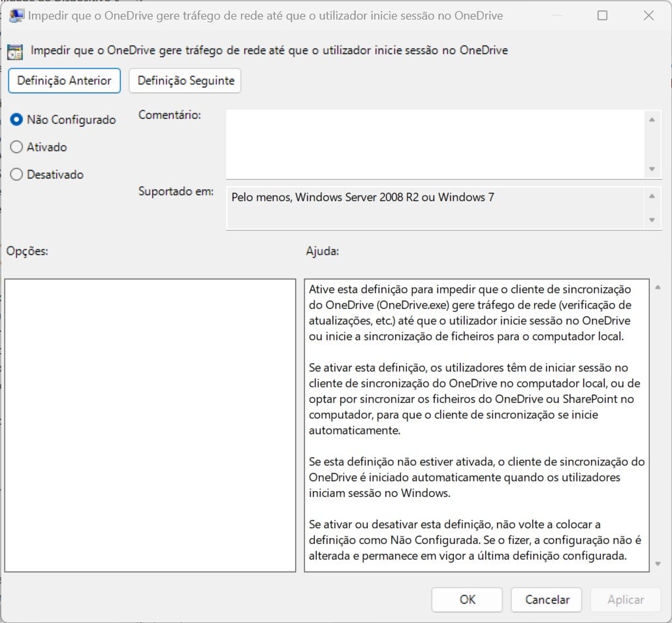672x623 pixels.
Task: Choose the Desativado radio button
Action: click(x=17, y=174)
